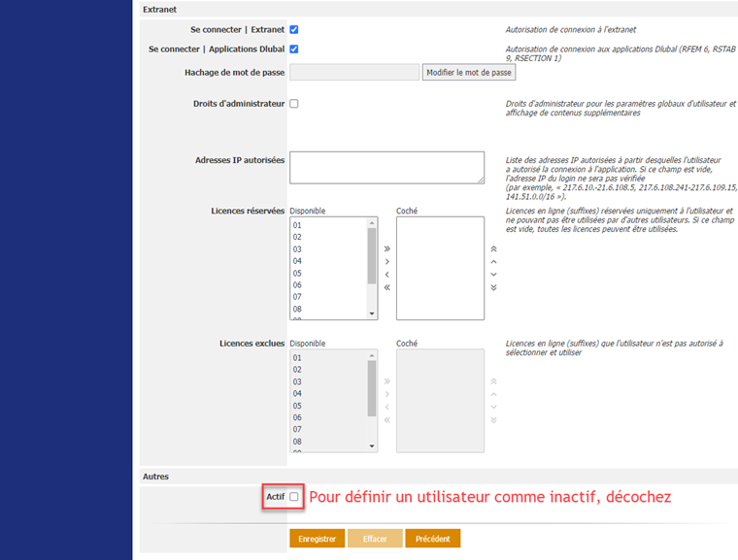Click scrollbar thumb of Licences réservées list
738x560 pixels.
click(x=372, y=255)
